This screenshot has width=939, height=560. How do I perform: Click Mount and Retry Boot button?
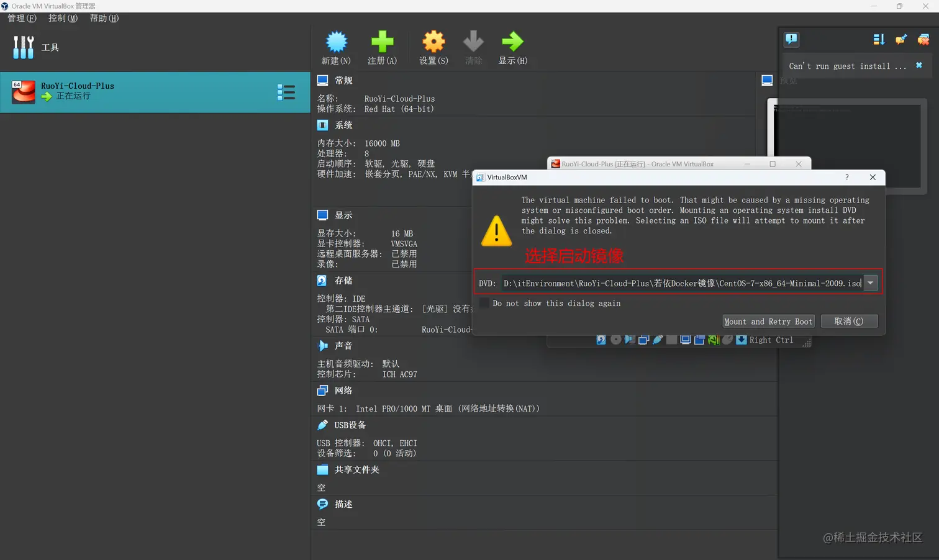tap(768, 321)
